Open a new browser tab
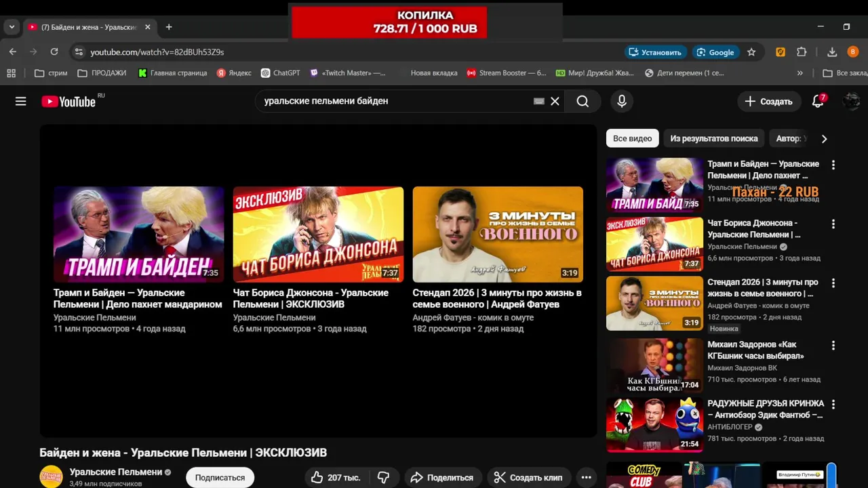This screenshot has height=488, width=868. point(169,27)
